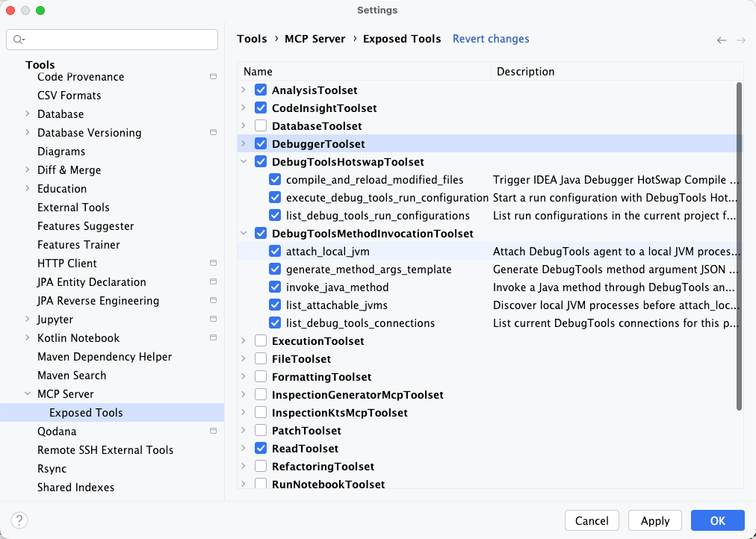Toggle the attach_local_jvm checkbox
This screenshot has height=539, width=756.
pyautogui.click(x=275, y=252)
